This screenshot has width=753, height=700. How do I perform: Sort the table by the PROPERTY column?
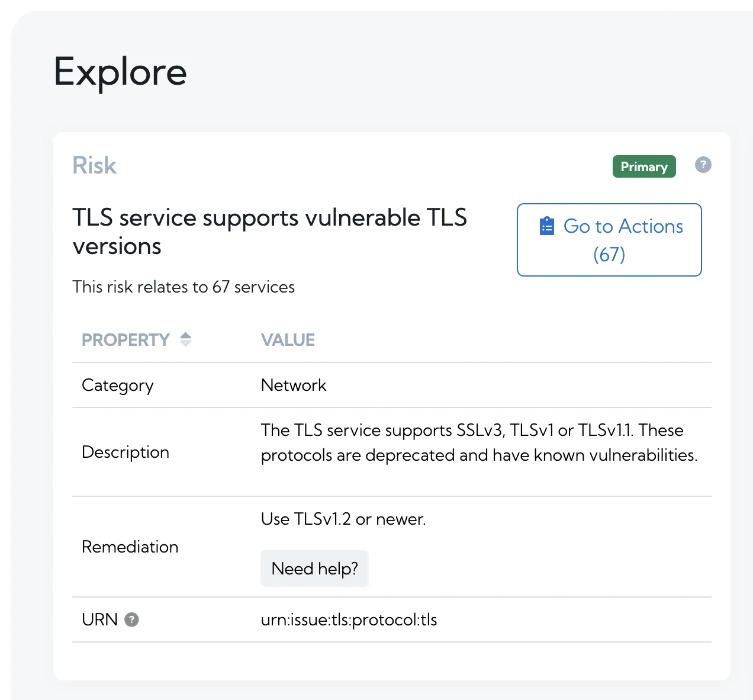pyautogui.click(x=126, y=339)
